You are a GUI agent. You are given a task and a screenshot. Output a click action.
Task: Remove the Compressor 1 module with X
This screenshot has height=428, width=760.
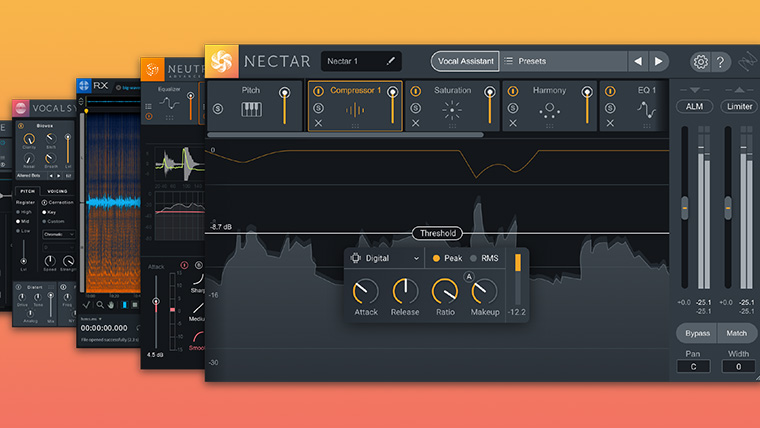point(318,123)
